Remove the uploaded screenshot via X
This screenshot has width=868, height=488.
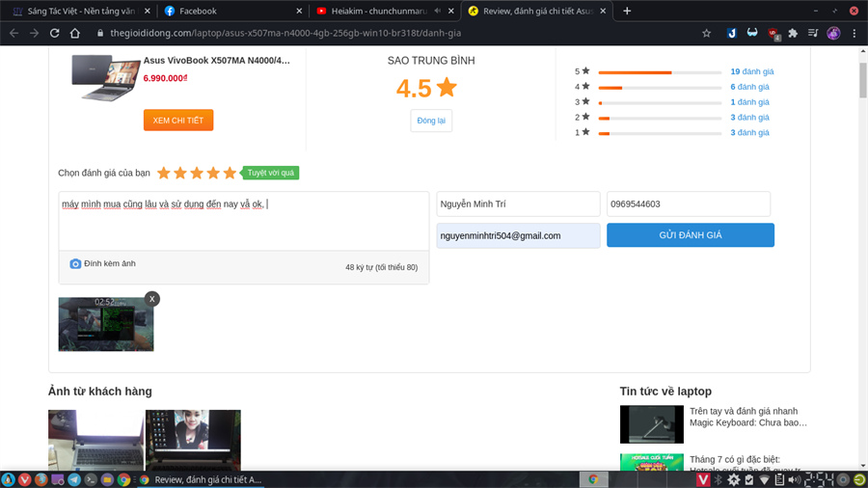[152, 299]
